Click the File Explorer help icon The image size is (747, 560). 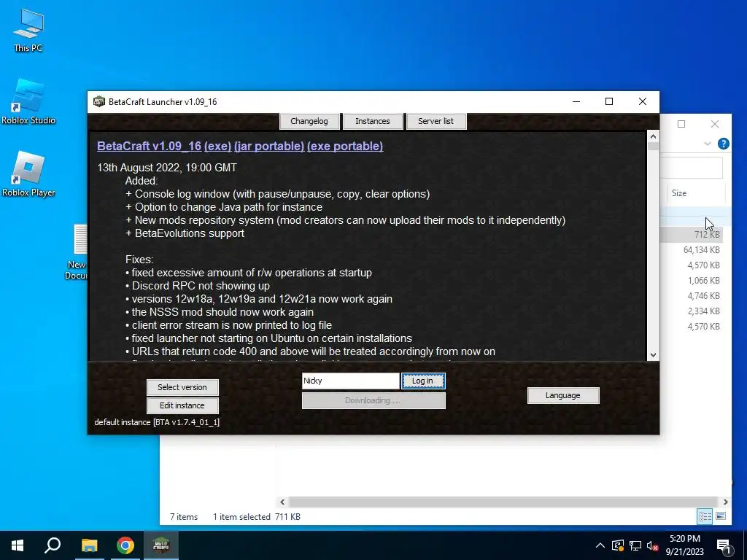(x=723, y=144)
